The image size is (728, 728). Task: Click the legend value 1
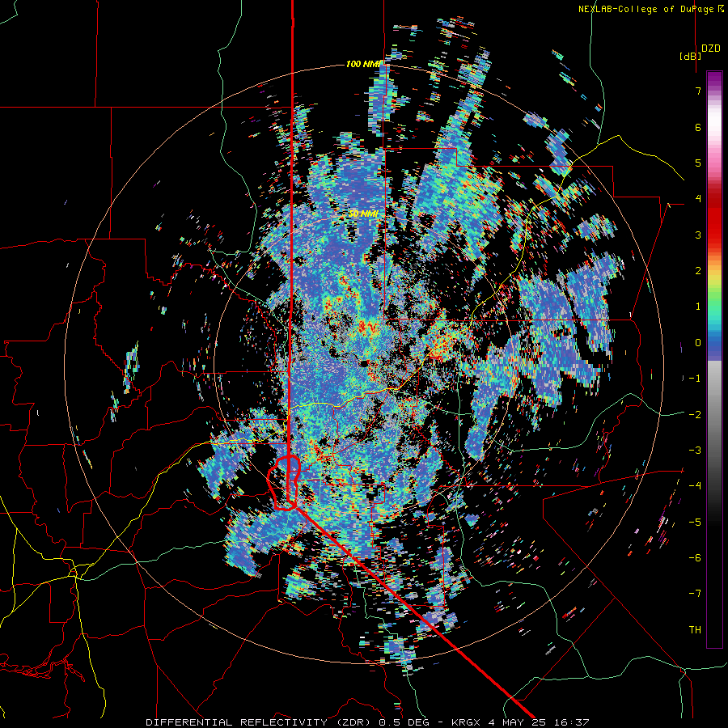click(x=698, y=307)
